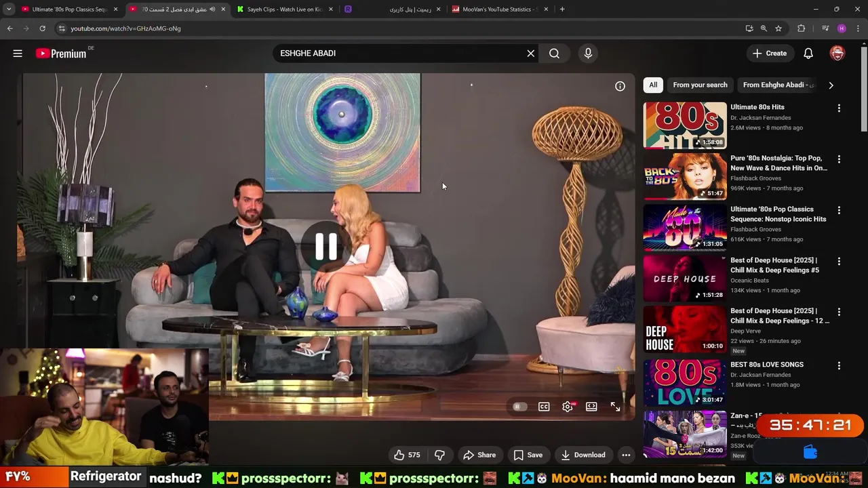Download this video
The image size is (868, 488).
pos(583,455)
